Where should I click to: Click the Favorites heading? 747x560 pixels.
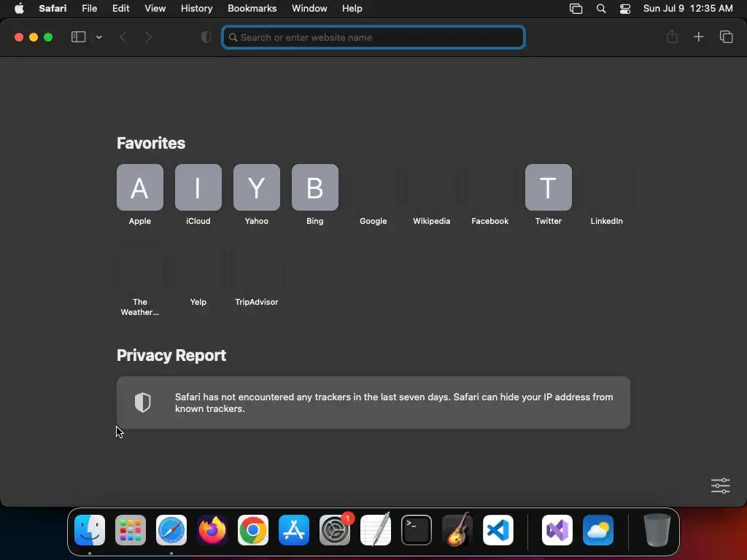151,144
